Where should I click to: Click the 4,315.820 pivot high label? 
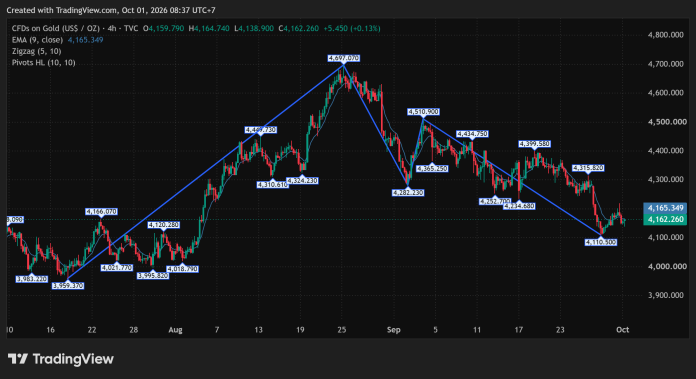click(588, 168)
